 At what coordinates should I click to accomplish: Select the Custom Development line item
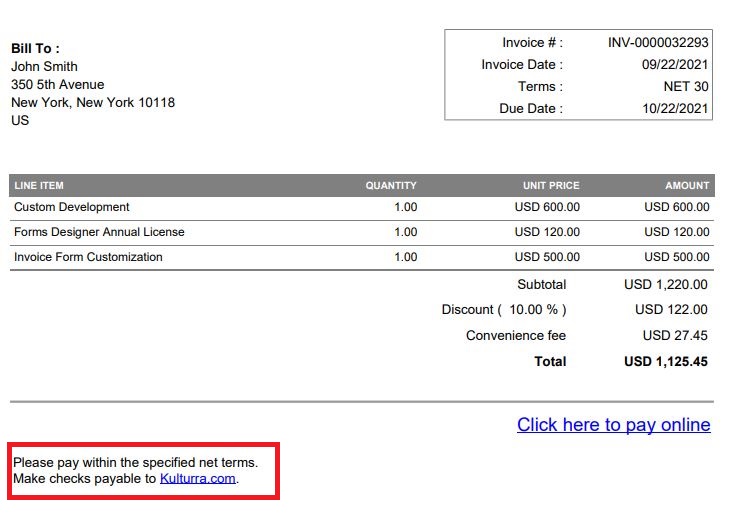click(x=72, y=207)
